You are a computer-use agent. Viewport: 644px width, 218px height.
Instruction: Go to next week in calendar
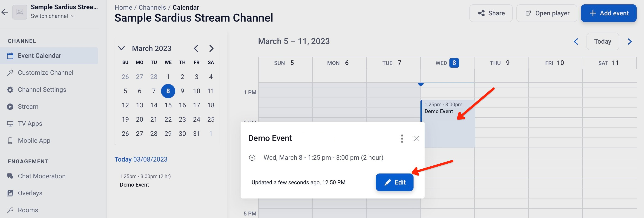coord(630,41)
